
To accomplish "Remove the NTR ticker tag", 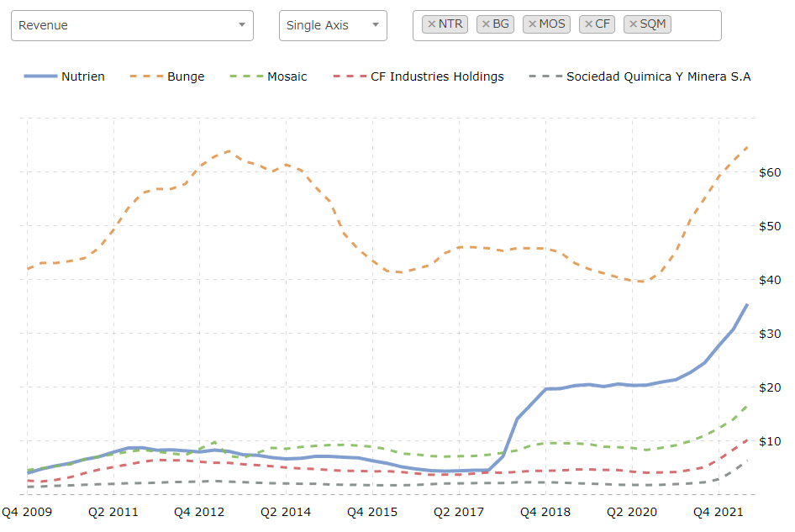I will [431, 24].
